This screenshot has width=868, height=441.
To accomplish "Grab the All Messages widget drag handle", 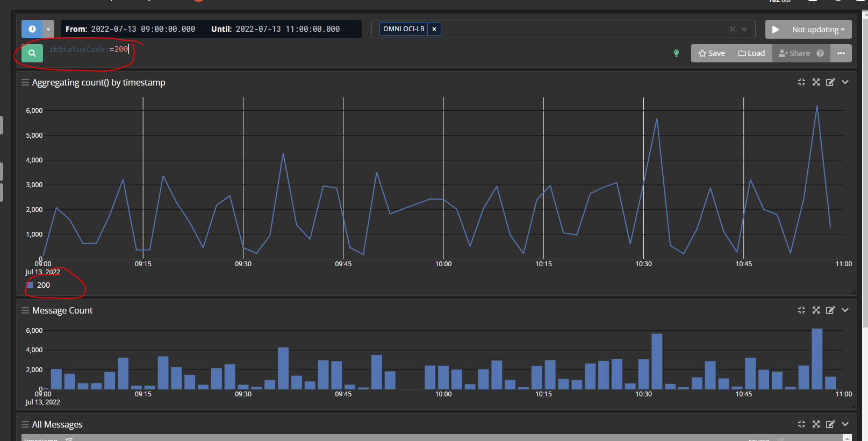I will tap(25, 424).
